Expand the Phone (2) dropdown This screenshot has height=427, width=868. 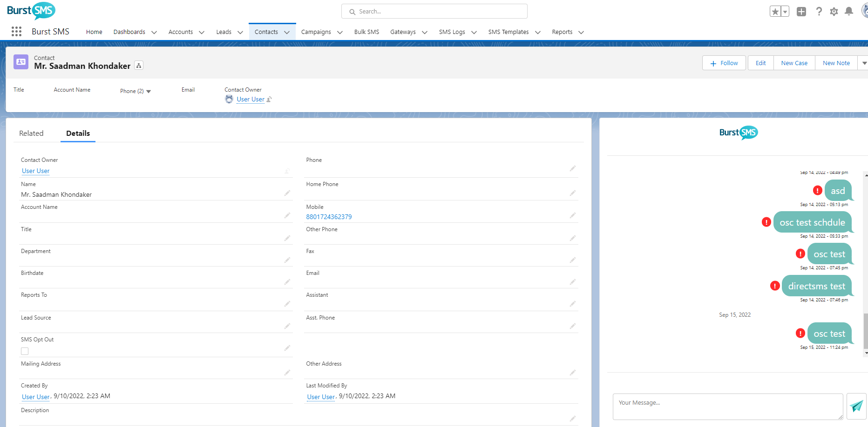(149, 91)
